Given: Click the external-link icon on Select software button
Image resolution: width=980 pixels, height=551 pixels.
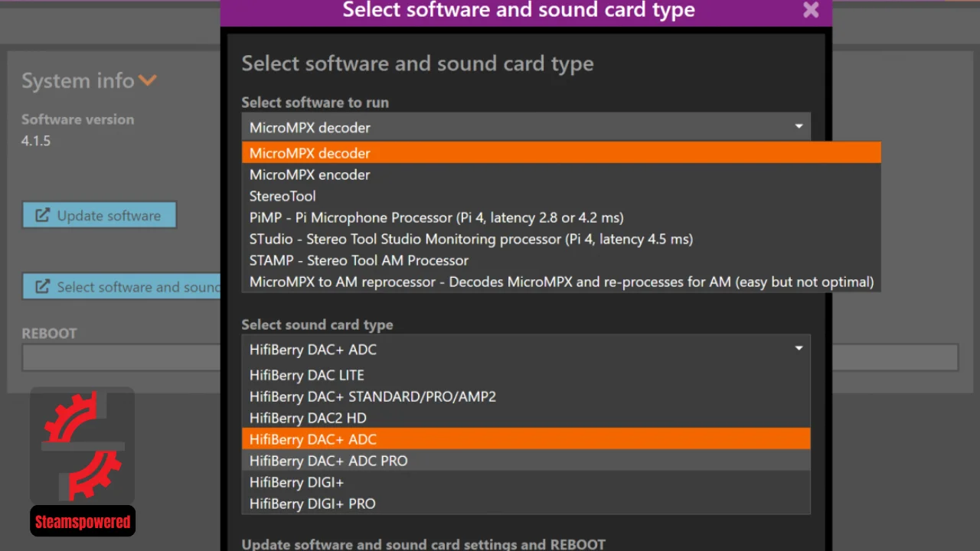Looking at the screenshot, I should 43,287.
